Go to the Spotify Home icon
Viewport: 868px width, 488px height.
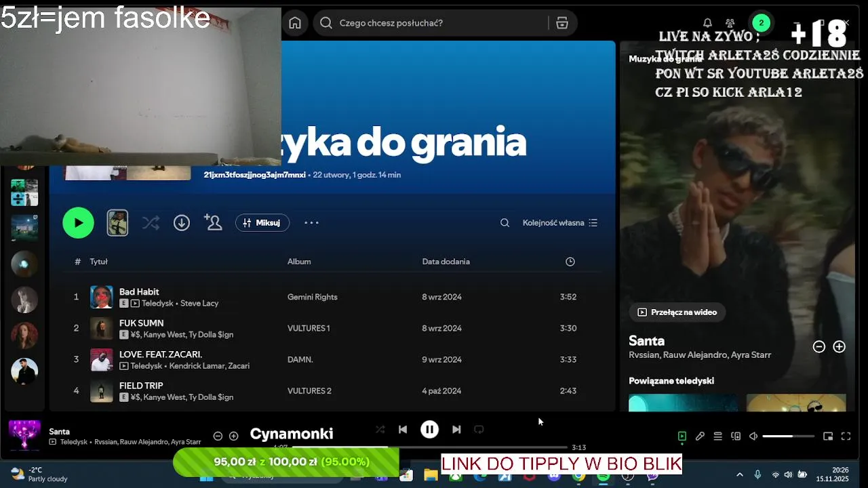point(295,23)
